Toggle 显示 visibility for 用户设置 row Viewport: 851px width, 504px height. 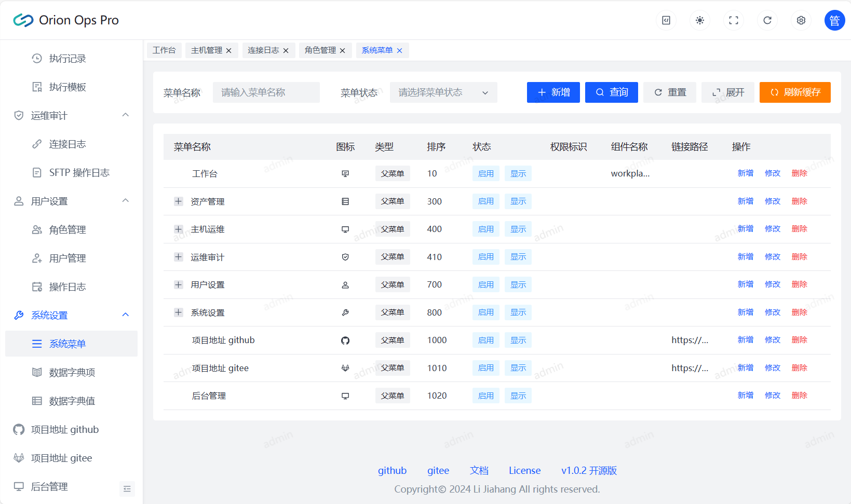tap(518, 285)
